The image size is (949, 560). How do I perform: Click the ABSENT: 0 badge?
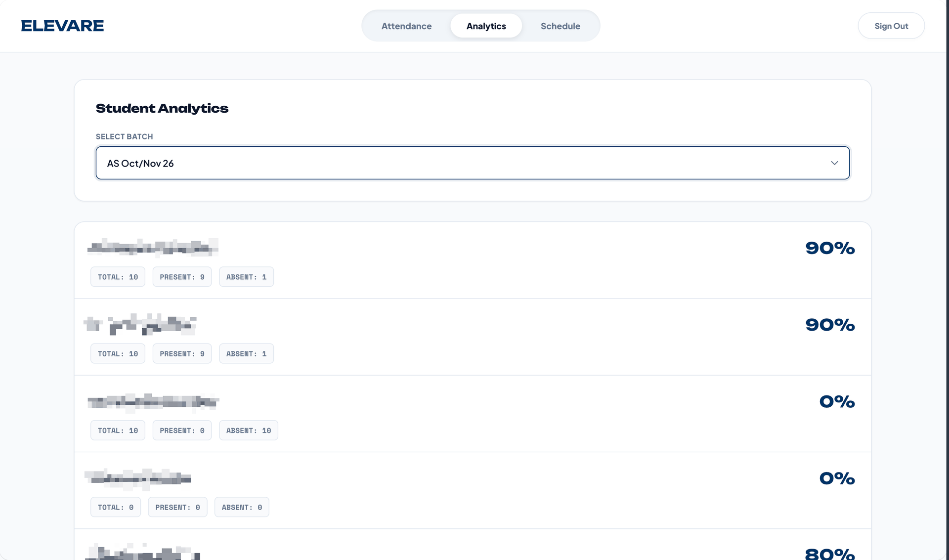pos(242,507)
